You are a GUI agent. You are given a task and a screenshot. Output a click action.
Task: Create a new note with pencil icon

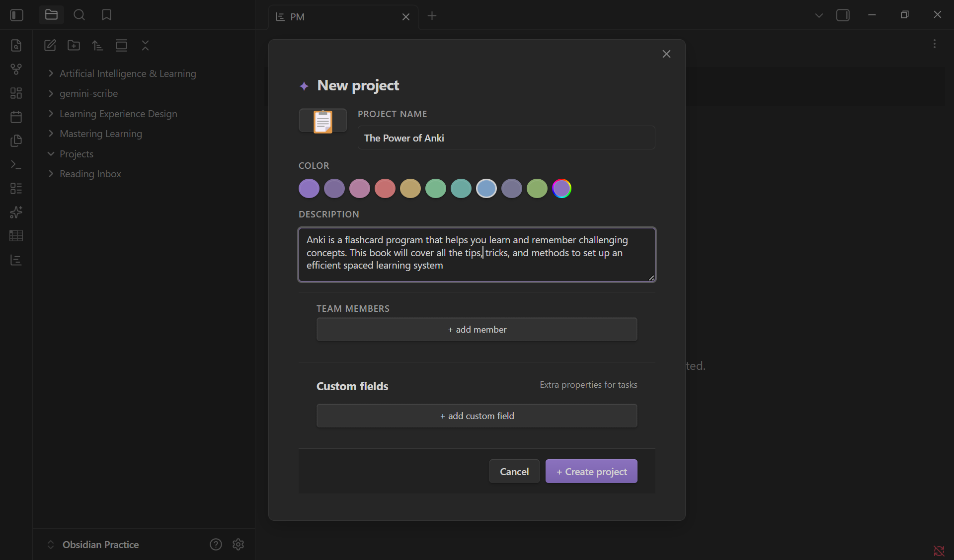(x=50, y=45)
